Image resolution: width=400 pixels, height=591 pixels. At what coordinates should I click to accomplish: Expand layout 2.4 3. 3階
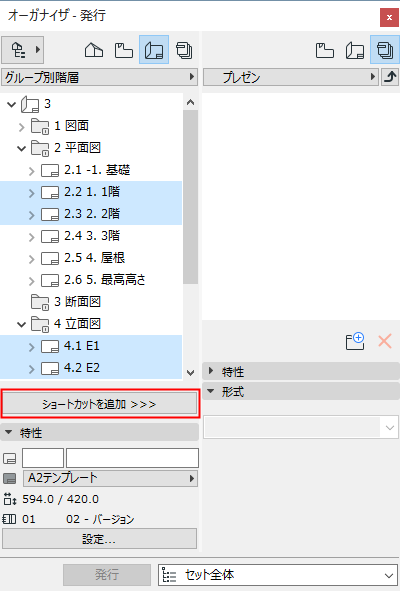click(x=32, y=237)
